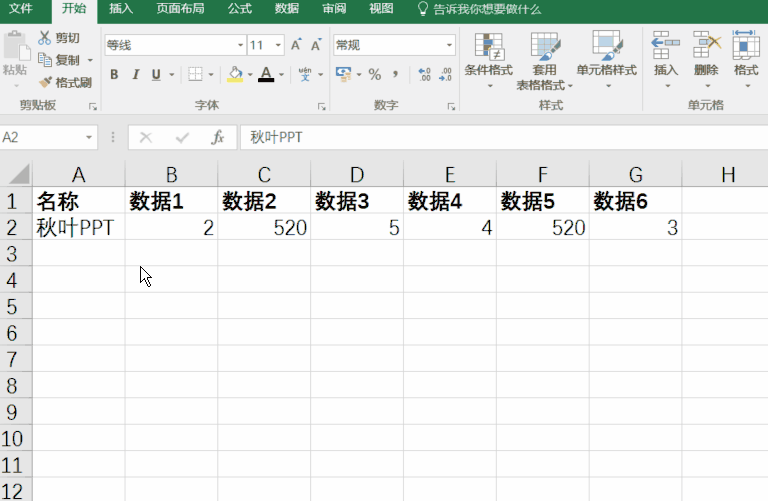Click the Cut (剪切) scissors icon
Image resolution: width=768 pixels, height=501 pixels.
click(x=45, y=38)
